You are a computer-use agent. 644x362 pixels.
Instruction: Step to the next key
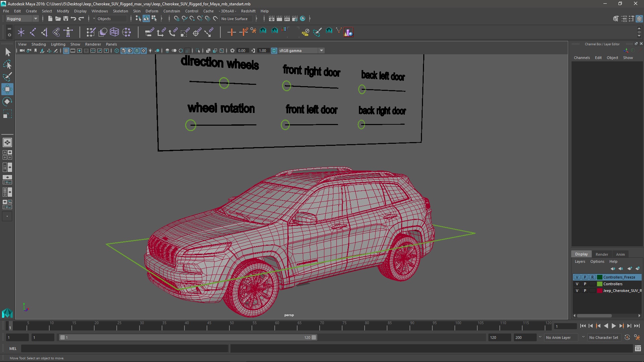pyautogui.click(x=622, y=326)
